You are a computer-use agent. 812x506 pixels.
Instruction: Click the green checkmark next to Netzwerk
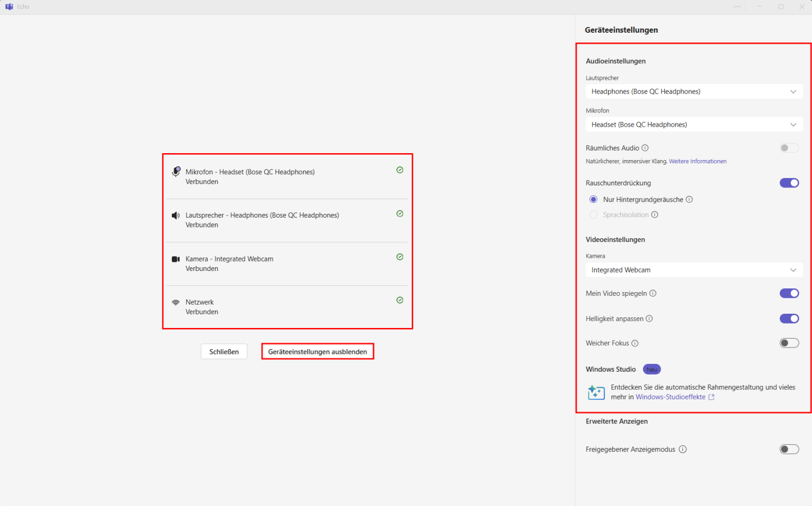400,300
